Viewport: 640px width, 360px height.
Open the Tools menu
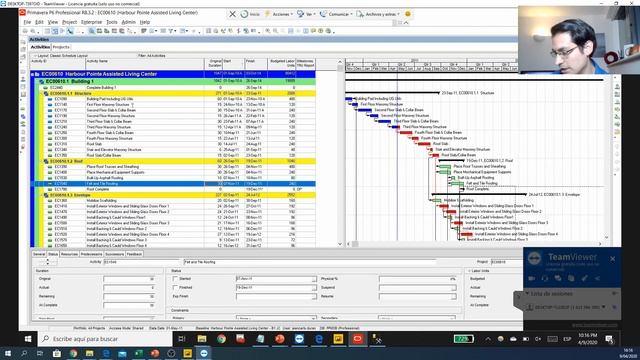pyautogui.click(x=112, y=22)
